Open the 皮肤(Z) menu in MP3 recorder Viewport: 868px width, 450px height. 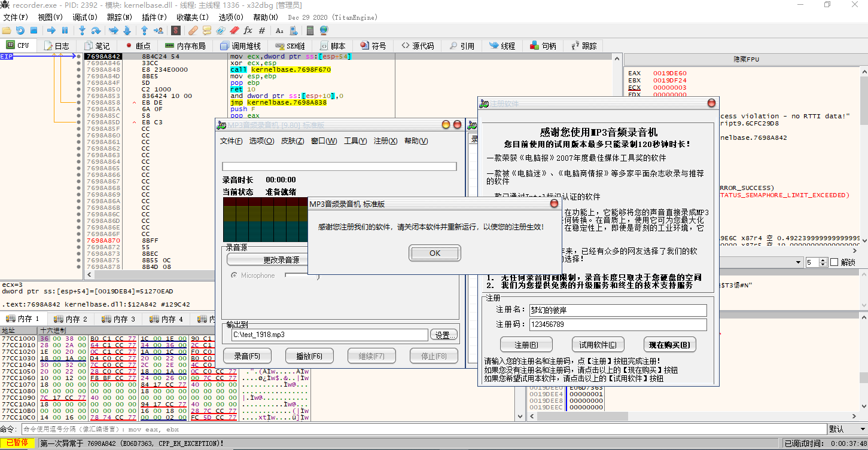click(x=292, y=141)
